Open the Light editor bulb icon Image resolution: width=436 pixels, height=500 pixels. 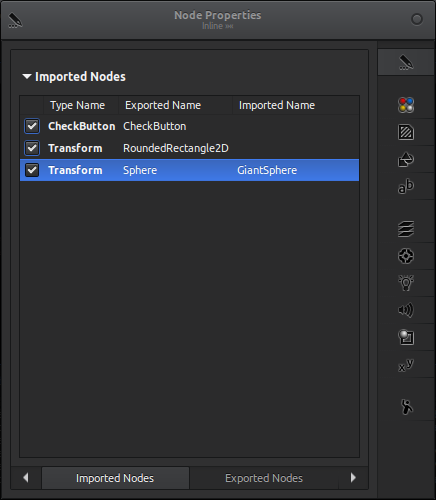coord(406,283)
